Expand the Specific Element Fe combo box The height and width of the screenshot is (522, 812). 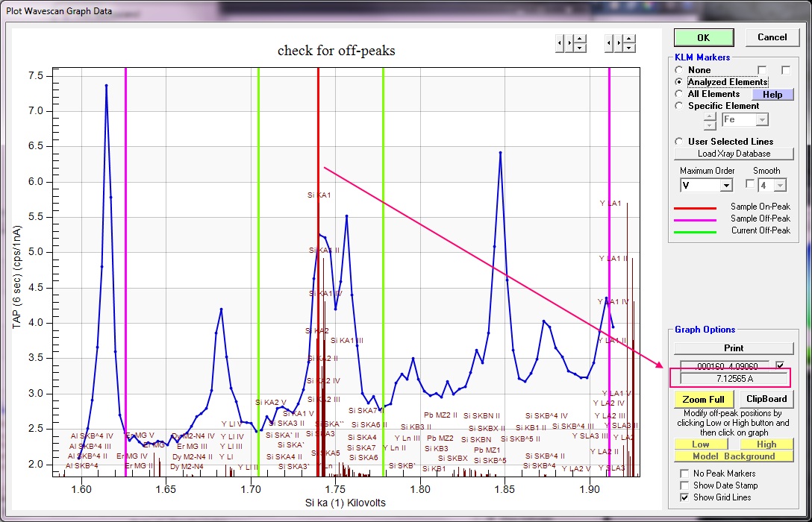(x=761, y=119)
